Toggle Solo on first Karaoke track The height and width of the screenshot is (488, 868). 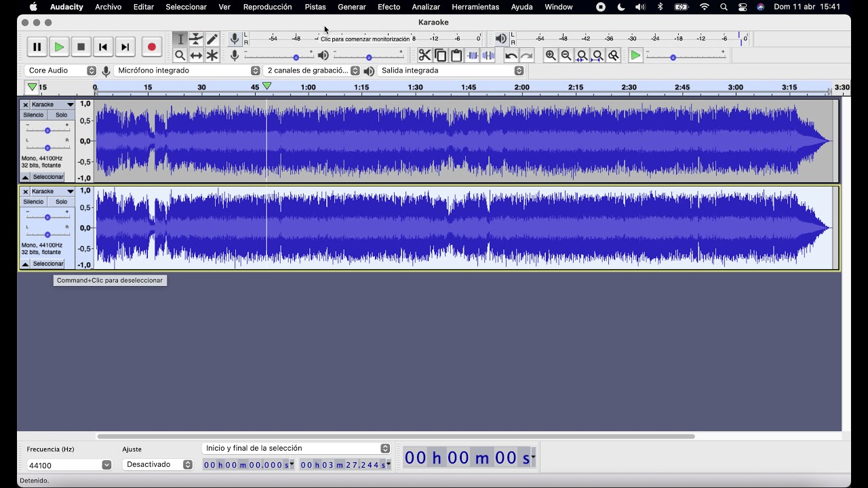[x=62, y=115]
